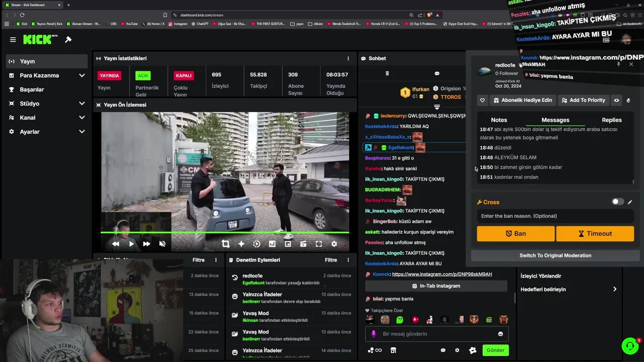Switch to the Replies tab

pos(612,120)
